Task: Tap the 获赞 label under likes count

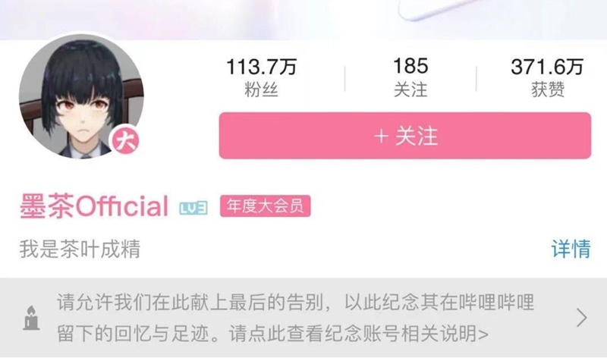Action: [548, 89]
